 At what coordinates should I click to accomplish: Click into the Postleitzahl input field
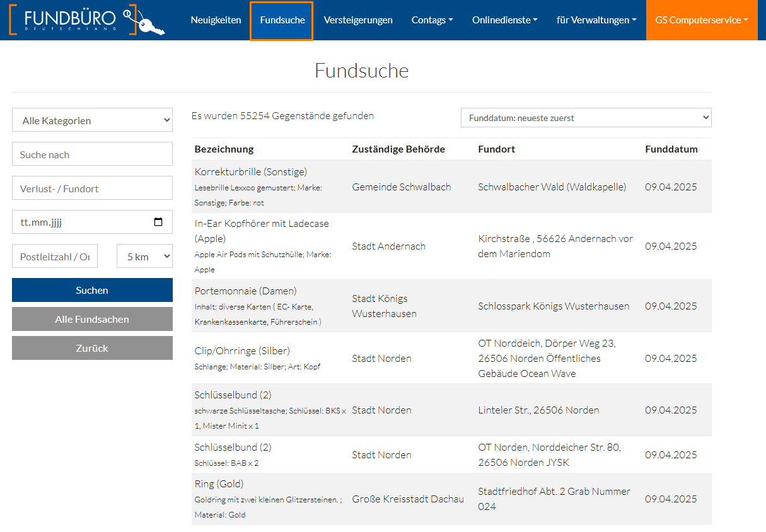click(55, 257)
